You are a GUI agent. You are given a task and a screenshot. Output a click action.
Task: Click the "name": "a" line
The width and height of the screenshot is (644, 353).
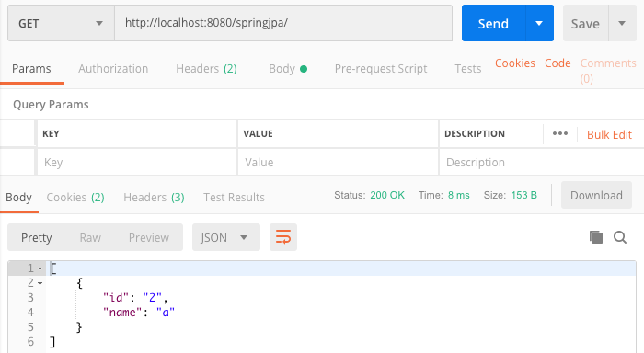coord(139,313)
